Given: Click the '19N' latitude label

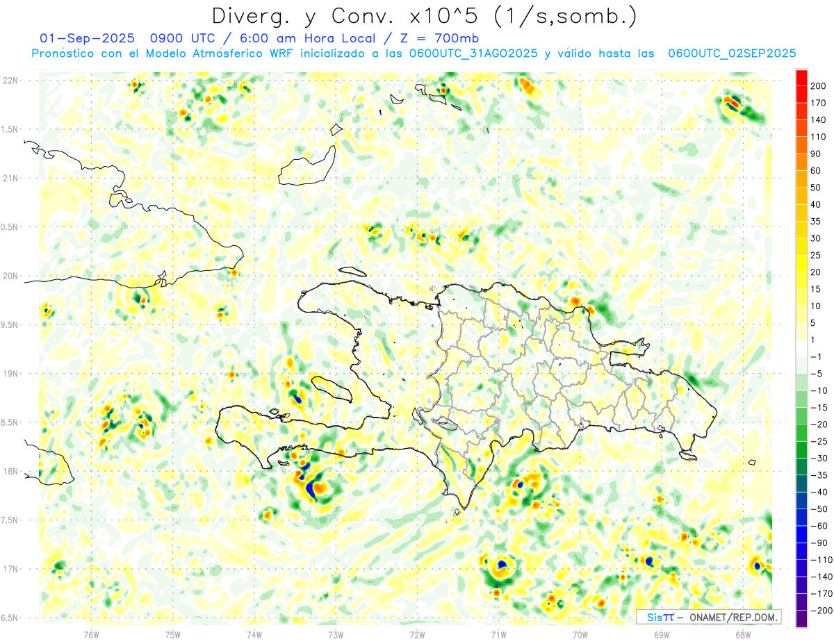Looking at the screenshot, I should click(x=10, y=374).
